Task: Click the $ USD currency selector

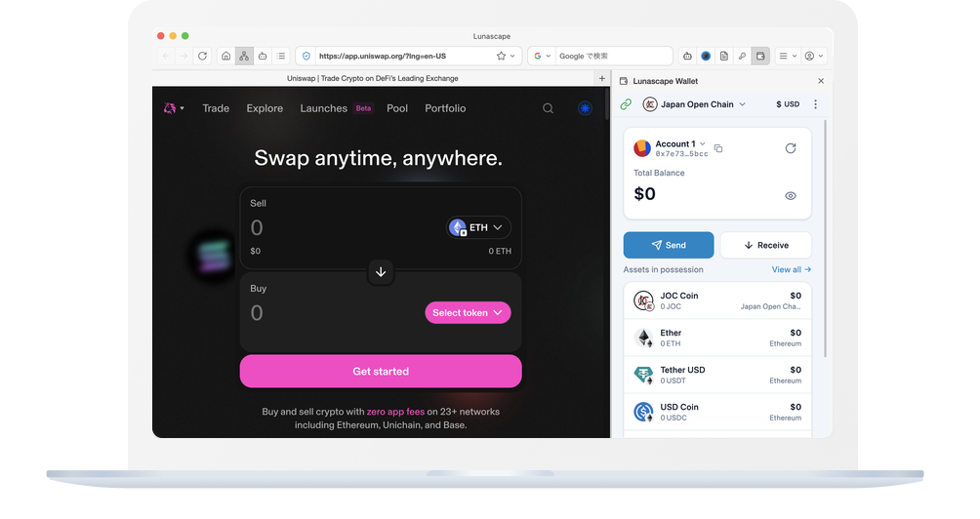Action: (788, 104)
